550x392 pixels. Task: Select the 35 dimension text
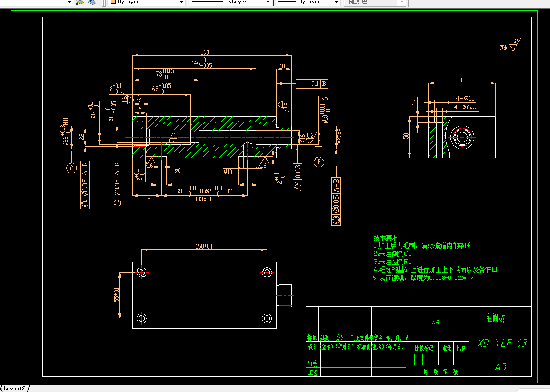[147, 199]
